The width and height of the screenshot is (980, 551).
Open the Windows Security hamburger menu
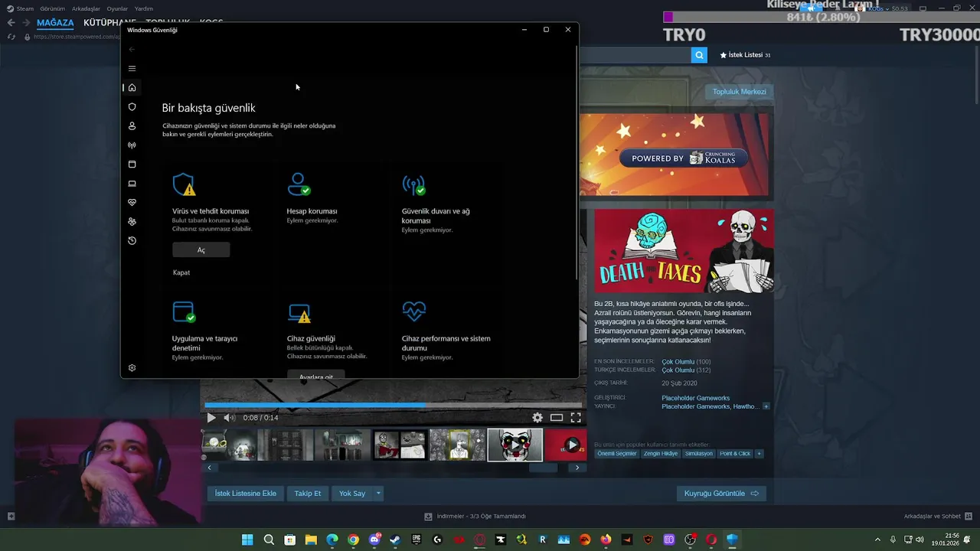pyautogui.click(x=132, y=68)
